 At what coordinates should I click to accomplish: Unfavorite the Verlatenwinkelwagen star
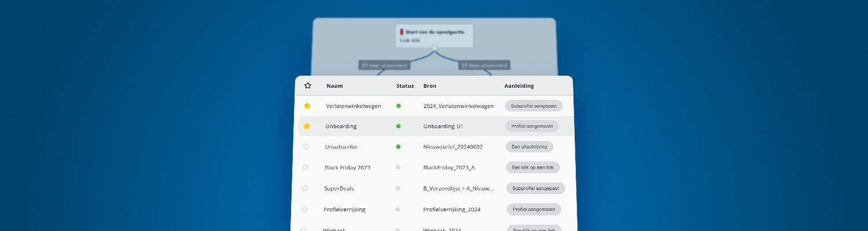coord(307,106)
